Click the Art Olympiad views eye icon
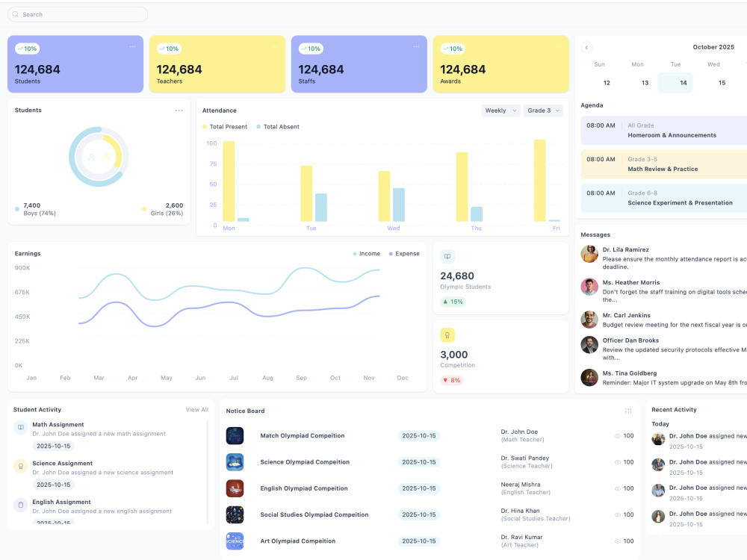 pos(618,541)
